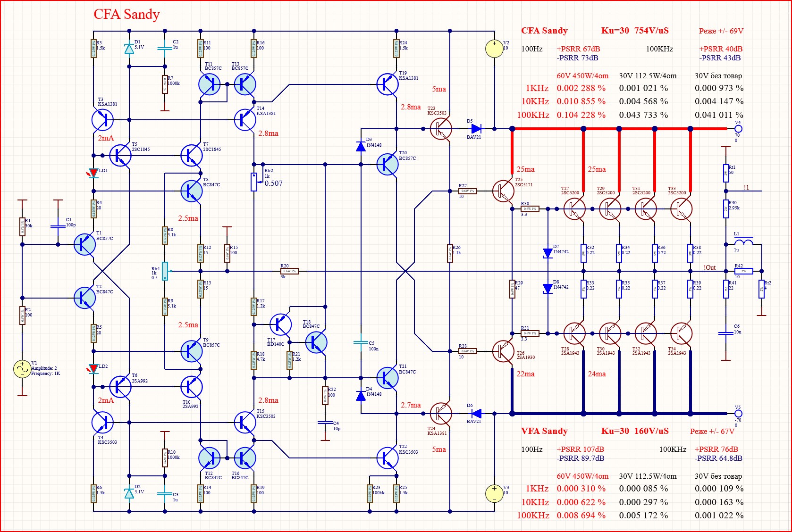Screen dimensions: 792x532
Task: Select capacitor C6 10n
Action: pos(726,333)
